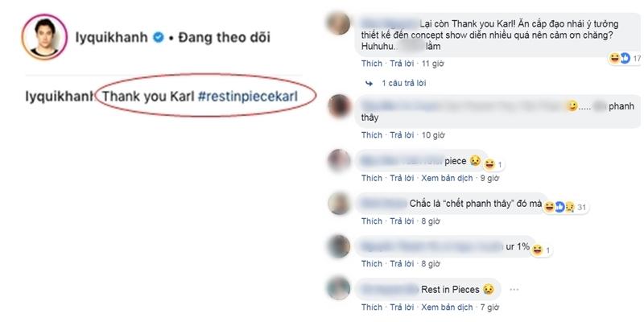Click the laughing reaction on 'ur 1%' comment
The width and height of the screenshot is (644, 322).
pos(536,250)
